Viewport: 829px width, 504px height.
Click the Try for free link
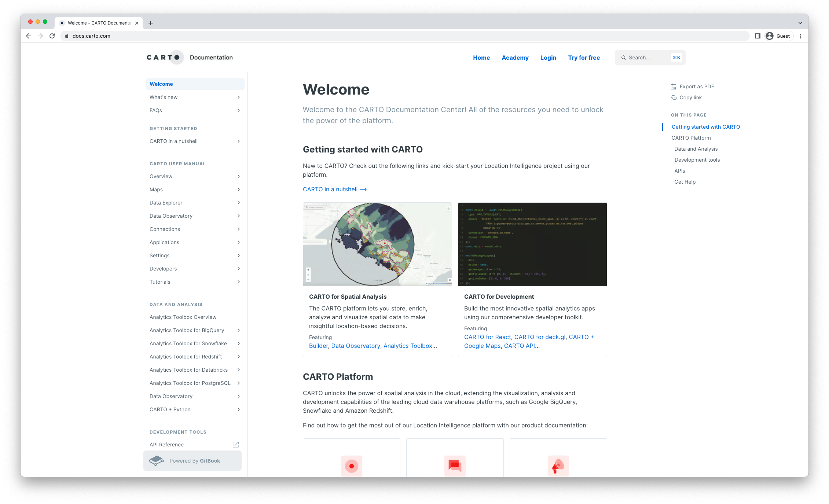coord(584,58)
